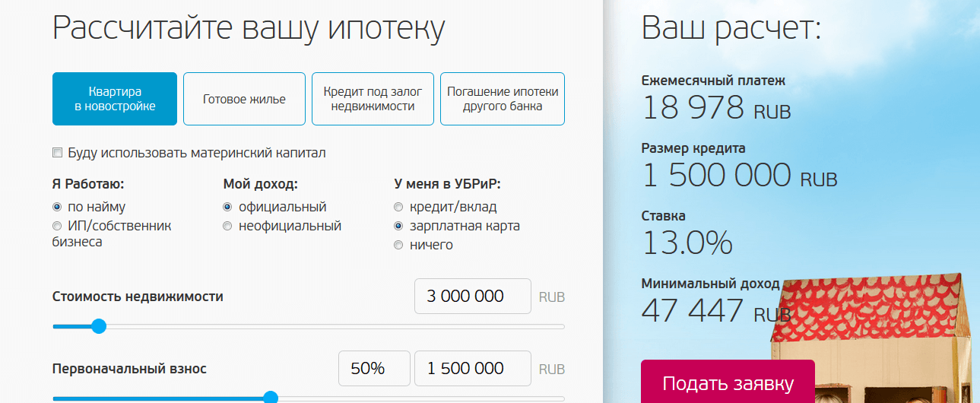Select "официальный" income radio button

(x=227, y=207)
